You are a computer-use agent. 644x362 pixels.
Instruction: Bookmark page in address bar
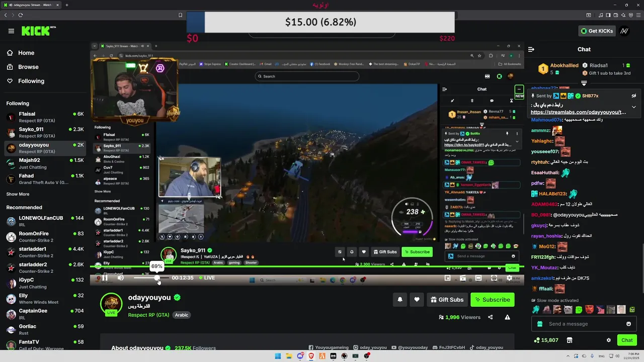180,15
